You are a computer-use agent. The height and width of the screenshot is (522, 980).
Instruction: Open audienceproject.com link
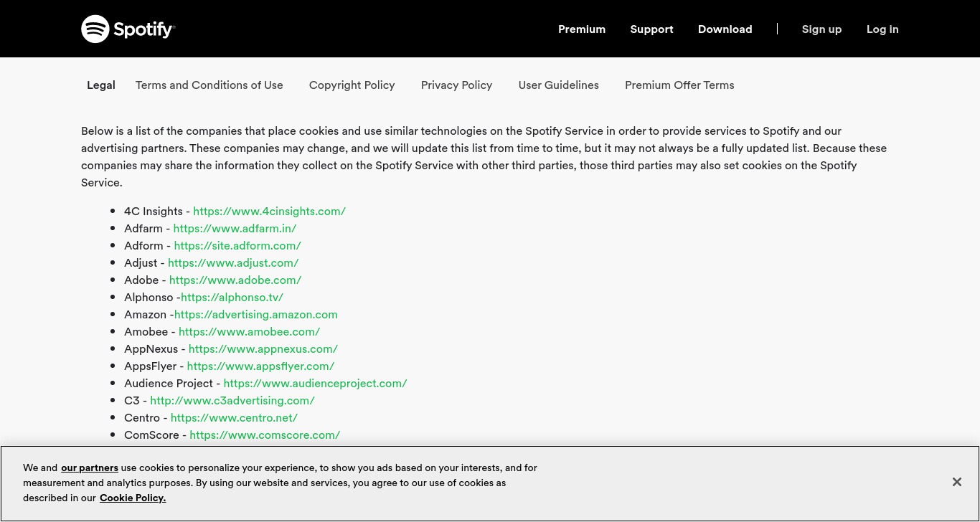[316, 383]
